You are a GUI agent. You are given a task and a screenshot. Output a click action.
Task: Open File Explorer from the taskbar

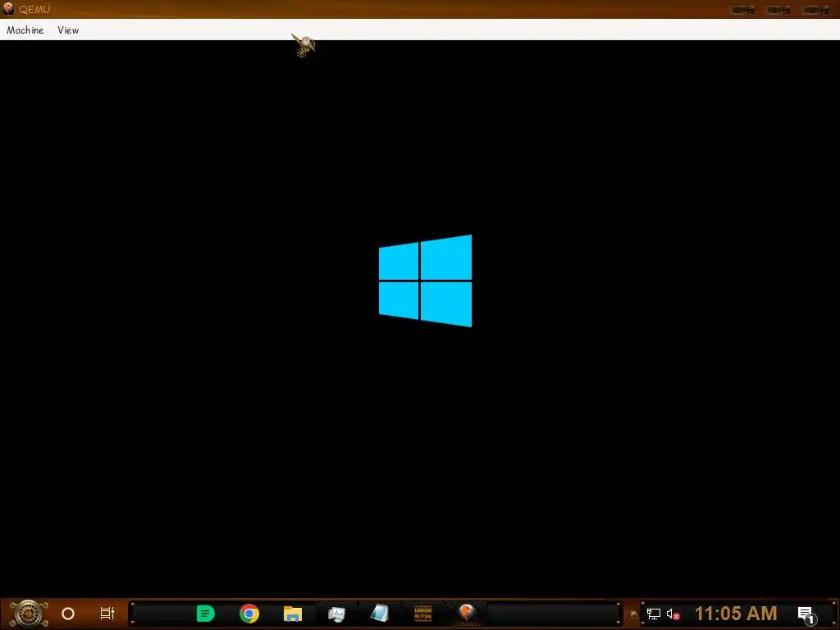tap(293, 614)
